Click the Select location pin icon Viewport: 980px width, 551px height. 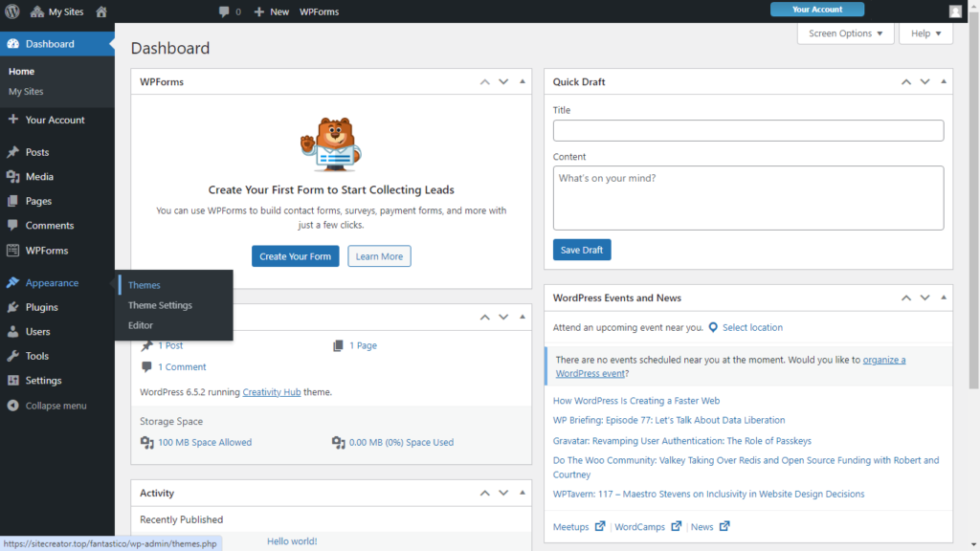tap(713, 327)
